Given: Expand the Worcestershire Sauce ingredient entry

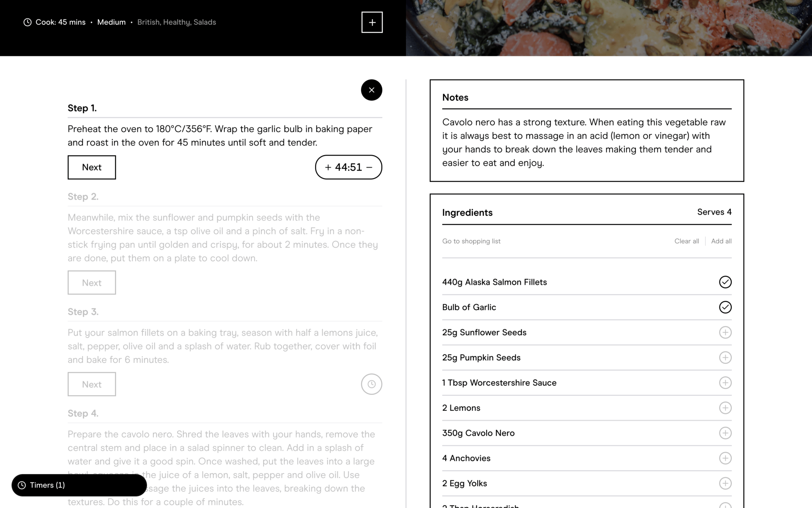Looking at the screenshot, I should [725, 383].
